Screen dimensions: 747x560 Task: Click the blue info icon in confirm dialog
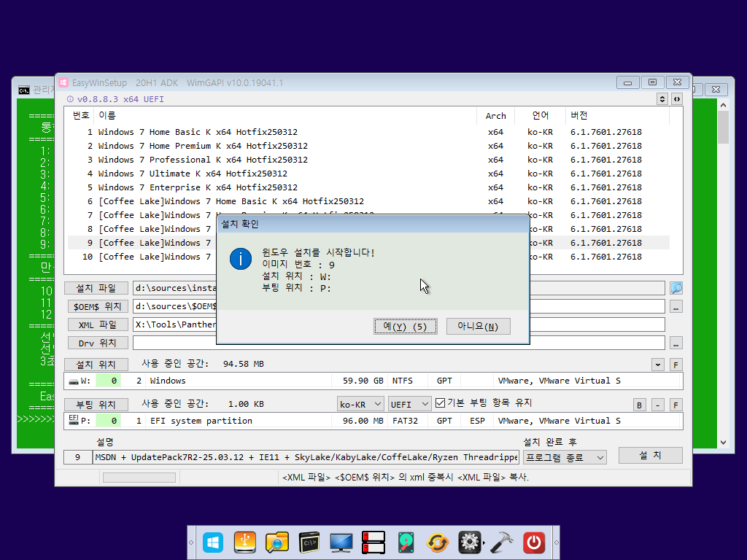[241, 259]
